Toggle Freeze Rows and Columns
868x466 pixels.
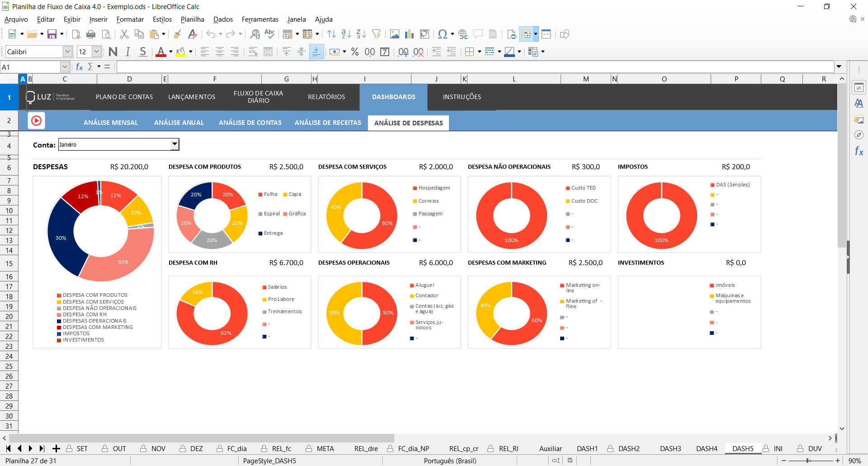(526, 34)
